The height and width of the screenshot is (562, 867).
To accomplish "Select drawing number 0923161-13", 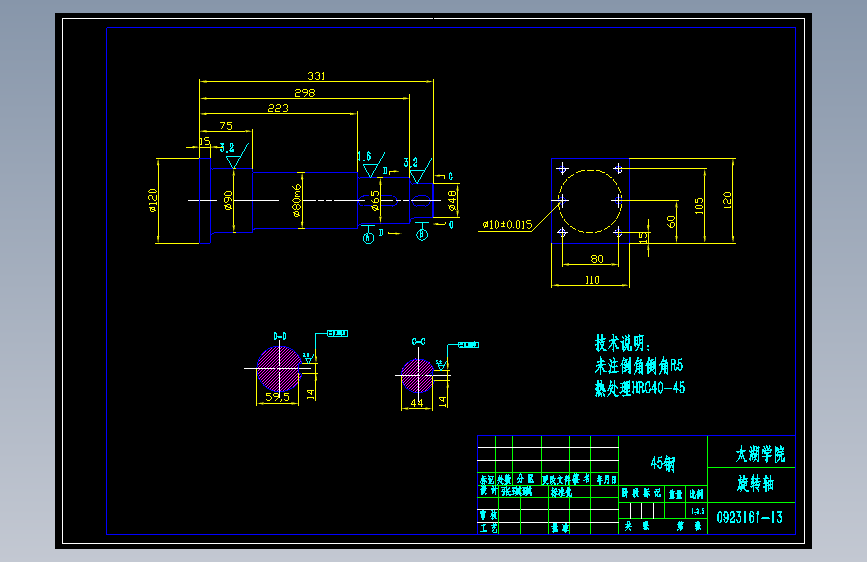I will point(750,518).
